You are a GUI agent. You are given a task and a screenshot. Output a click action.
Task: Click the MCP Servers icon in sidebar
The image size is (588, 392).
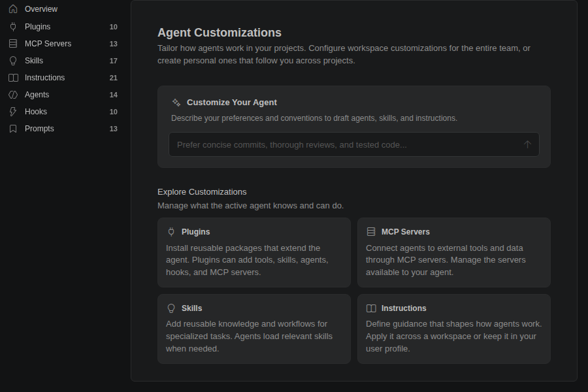tap(13, 44)
